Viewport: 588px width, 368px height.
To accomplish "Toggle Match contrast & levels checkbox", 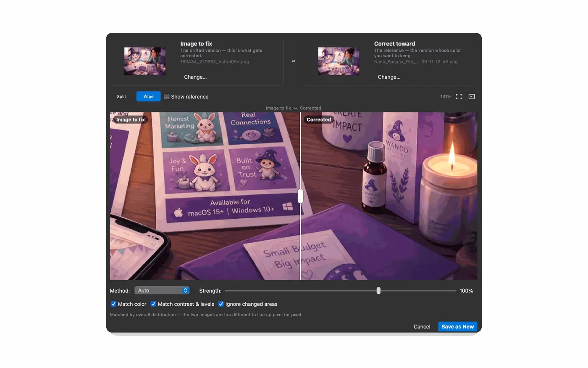I will [x=153, y=304].
